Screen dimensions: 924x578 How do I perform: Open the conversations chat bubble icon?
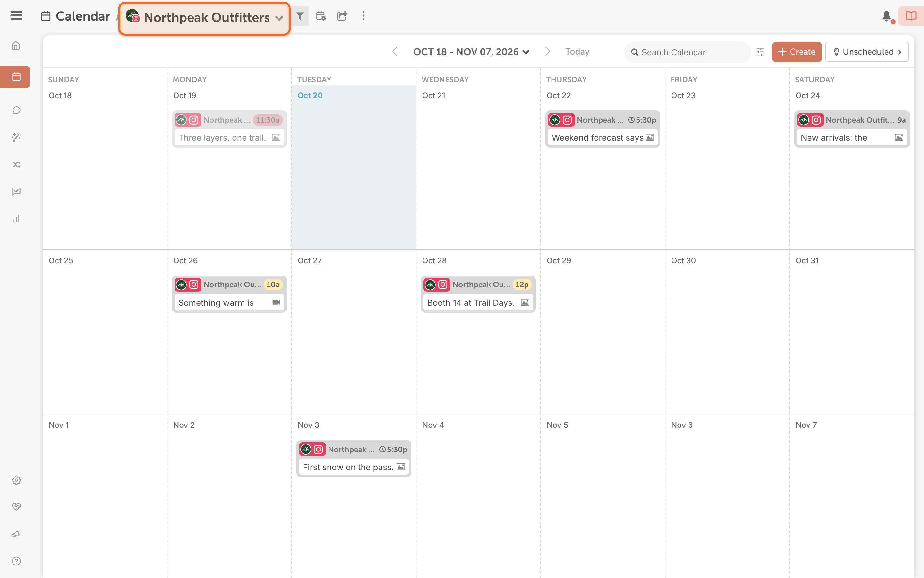[x=16, y=110]
